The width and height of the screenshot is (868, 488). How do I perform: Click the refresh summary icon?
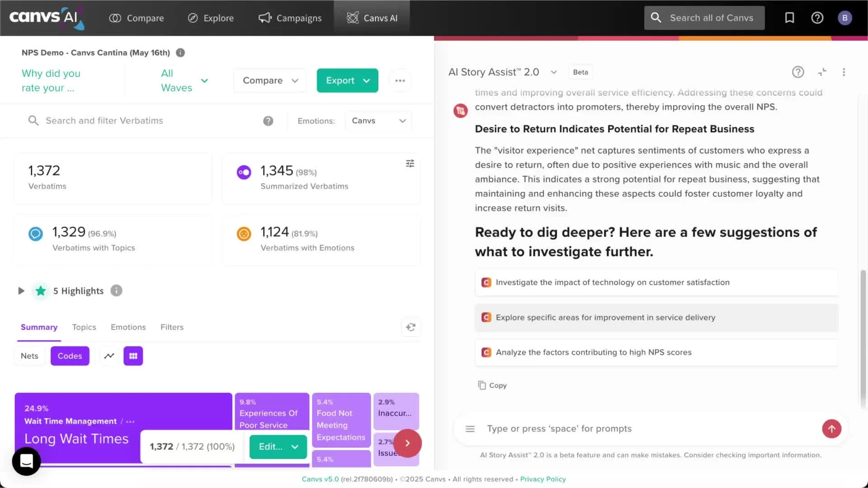(x=410, y=327)
